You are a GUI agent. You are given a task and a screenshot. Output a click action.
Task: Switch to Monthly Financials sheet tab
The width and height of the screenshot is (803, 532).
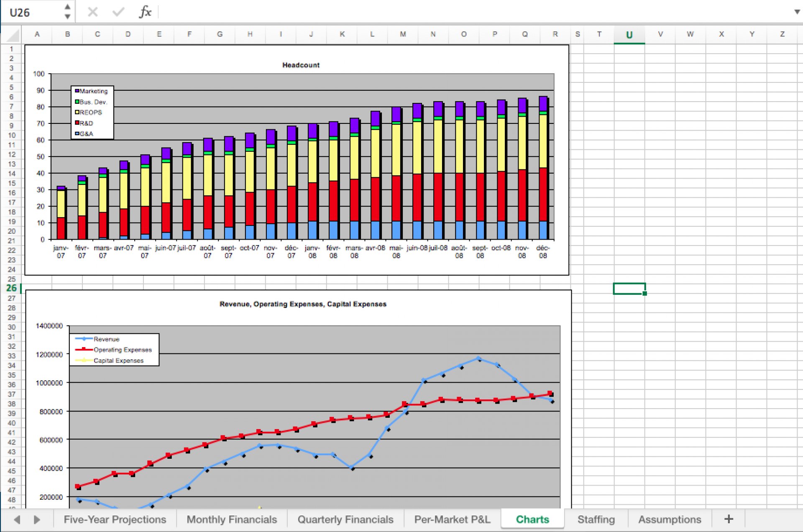[232, 519]
